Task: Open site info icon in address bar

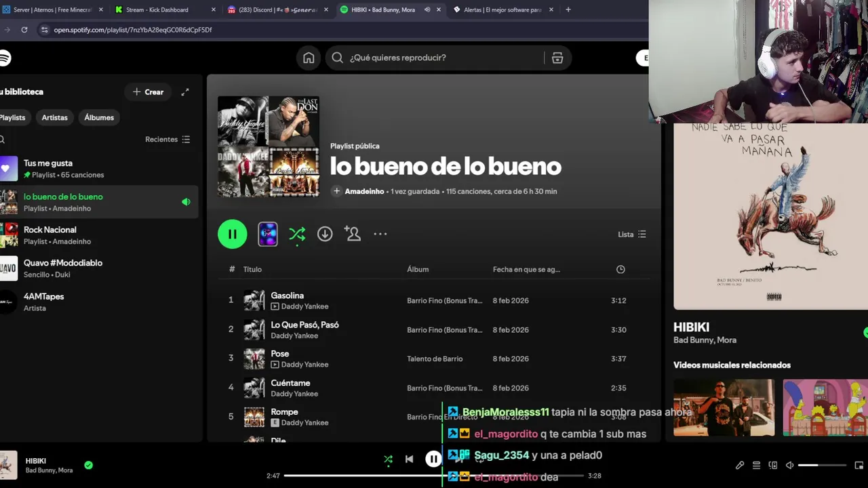Action: (44, 30)
